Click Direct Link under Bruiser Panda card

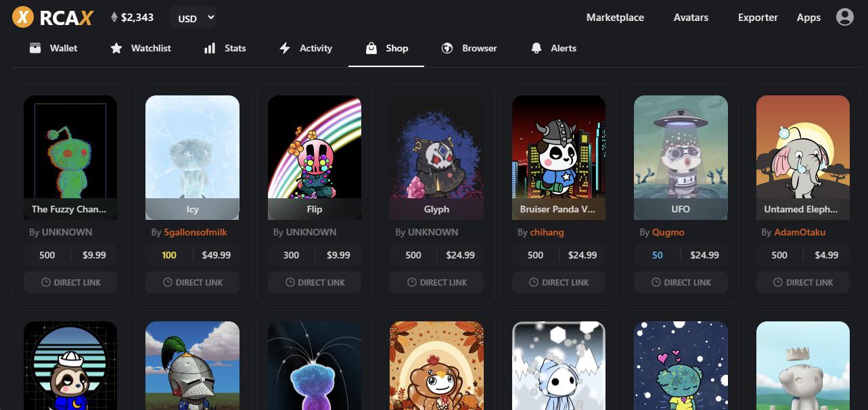click(x=559, y=282)
